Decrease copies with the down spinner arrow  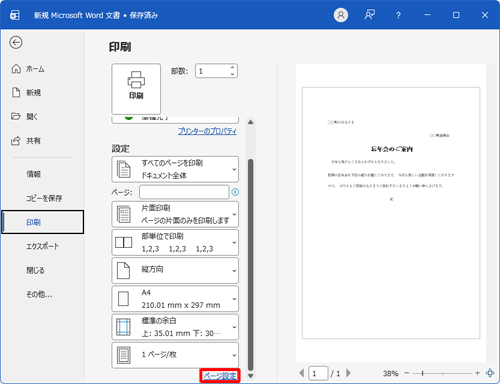coord(232,74)
